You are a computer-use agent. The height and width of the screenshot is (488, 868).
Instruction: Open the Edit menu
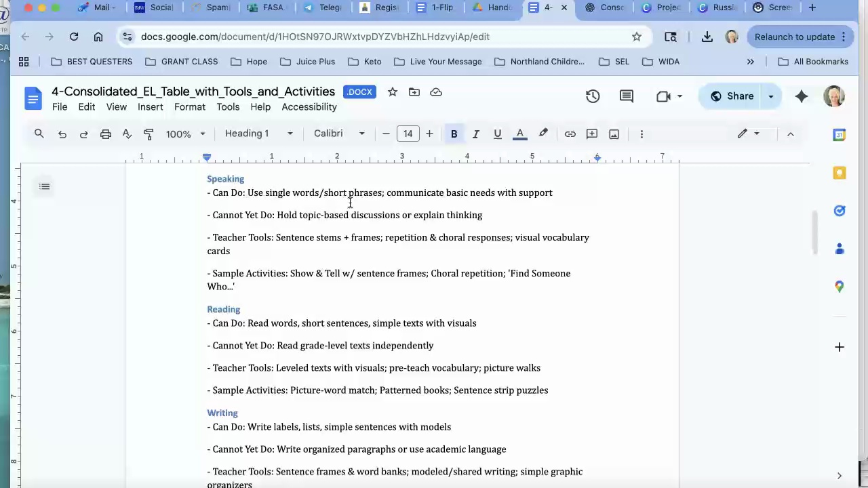click(x=86, y=107)
